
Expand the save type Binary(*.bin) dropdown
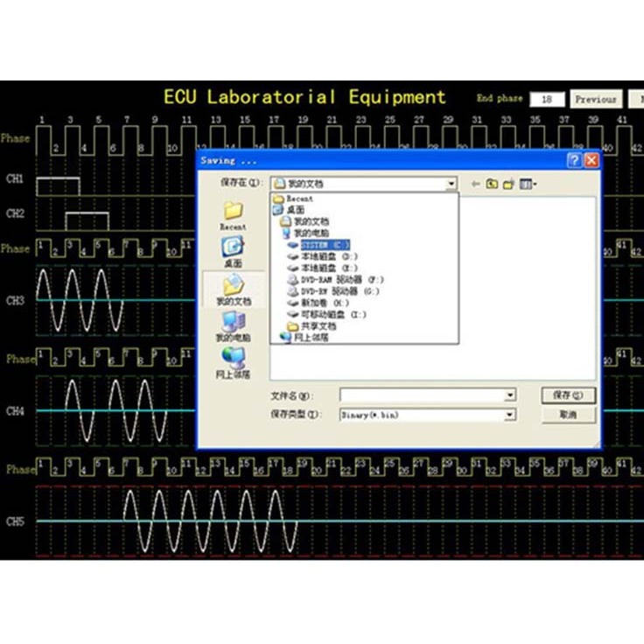pyautogui.click(x=509, y=415)
